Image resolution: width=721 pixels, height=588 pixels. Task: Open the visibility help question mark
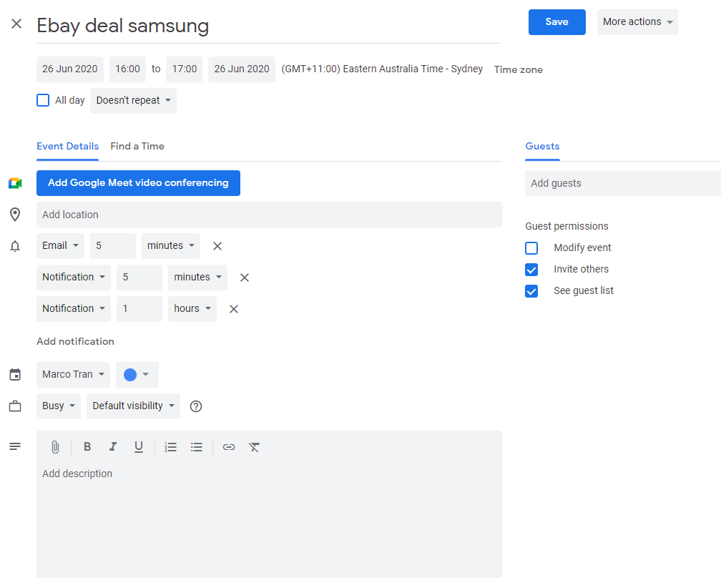coord(196,406)
